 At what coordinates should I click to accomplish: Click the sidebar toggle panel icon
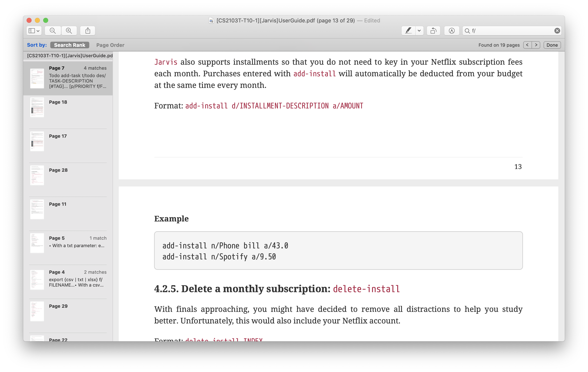(x=34, y=30)
